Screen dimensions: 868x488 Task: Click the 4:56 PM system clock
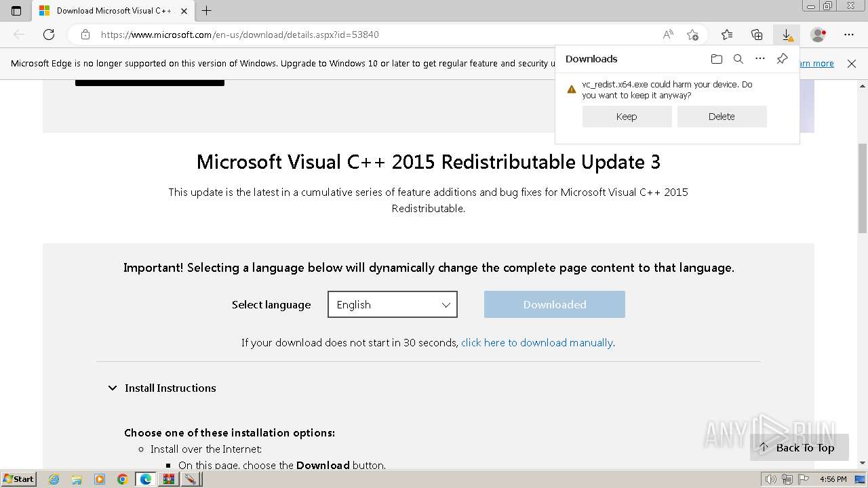point(833,479)
